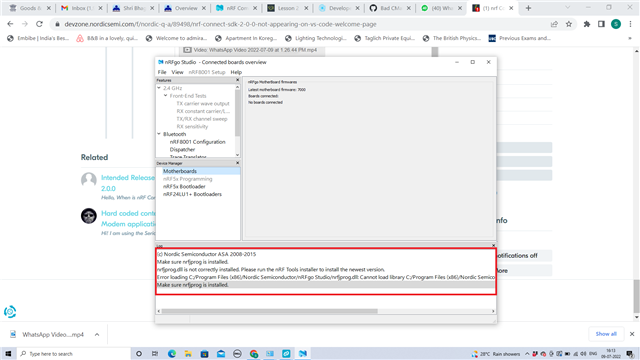640x360 pixels.
Task: Open a new browser tab
Action: point(528,8)
